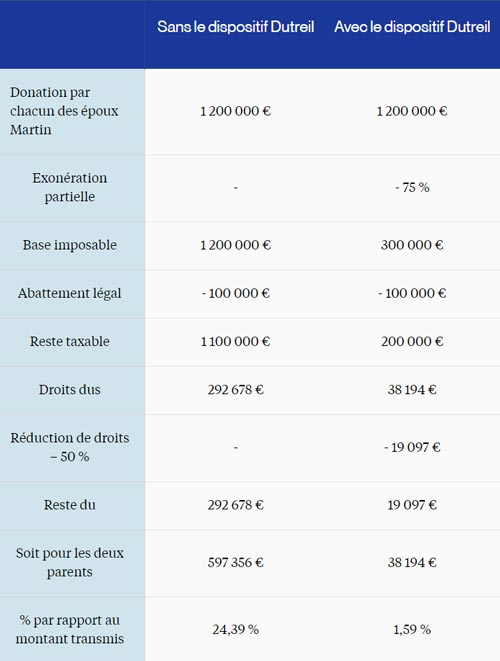Click the 'Avec le dispositif Dutreil' column header
This screenshot has height=661, width=500.
[x=412, y=27]
